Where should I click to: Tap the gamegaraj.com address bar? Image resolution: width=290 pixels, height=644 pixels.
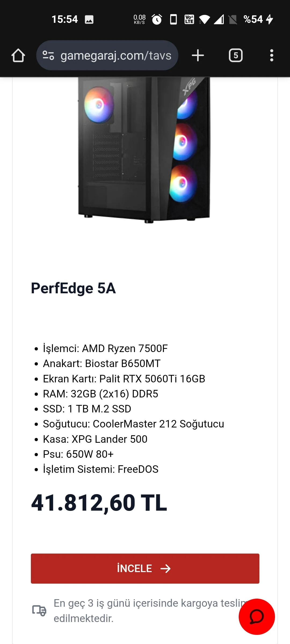[115, 56]
